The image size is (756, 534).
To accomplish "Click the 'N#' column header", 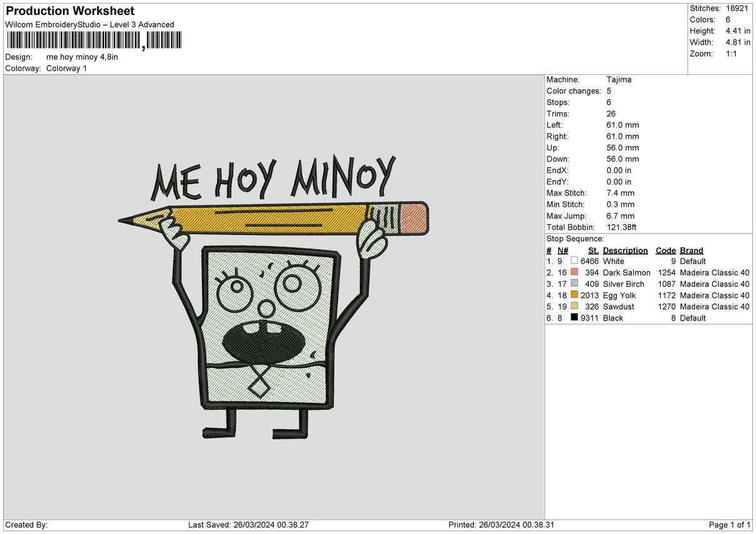I will [563, 250].
